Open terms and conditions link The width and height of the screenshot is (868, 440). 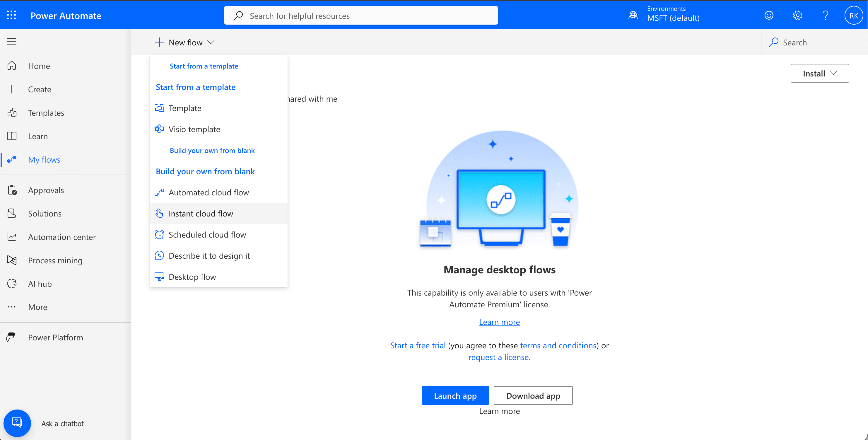pos(558,345)
